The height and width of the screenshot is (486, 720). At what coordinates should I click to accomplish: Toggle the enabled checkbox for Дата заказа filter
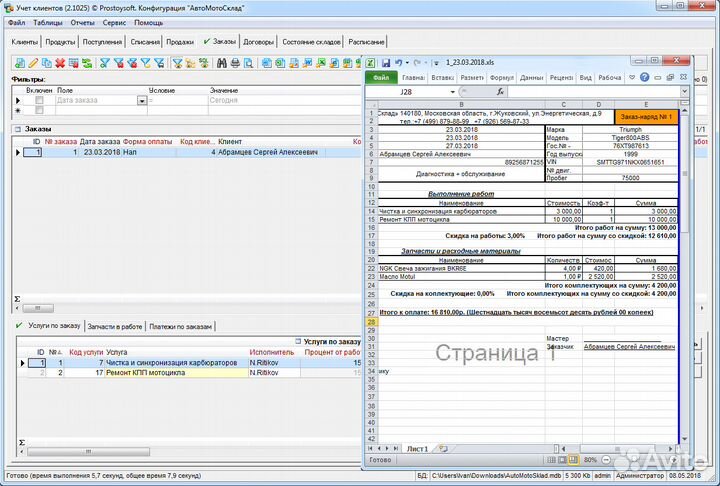tap(39, 100)
